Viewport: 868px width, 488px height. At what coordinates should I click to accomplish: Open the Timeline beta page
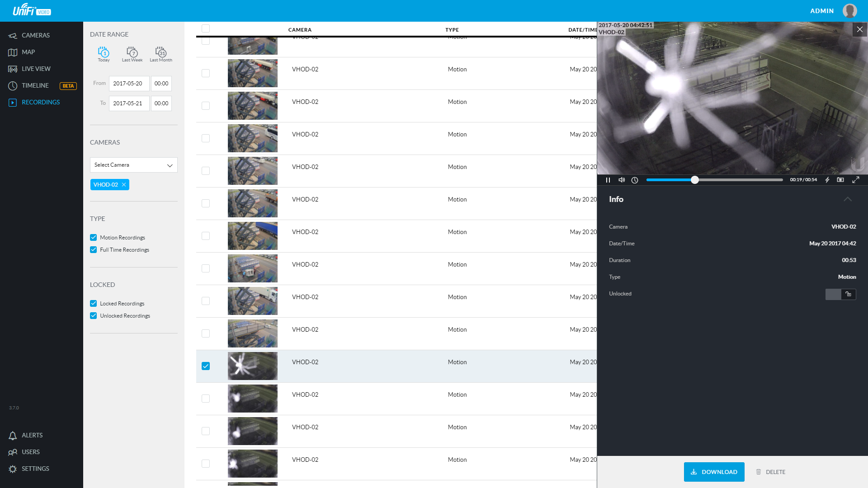[42, 85]
